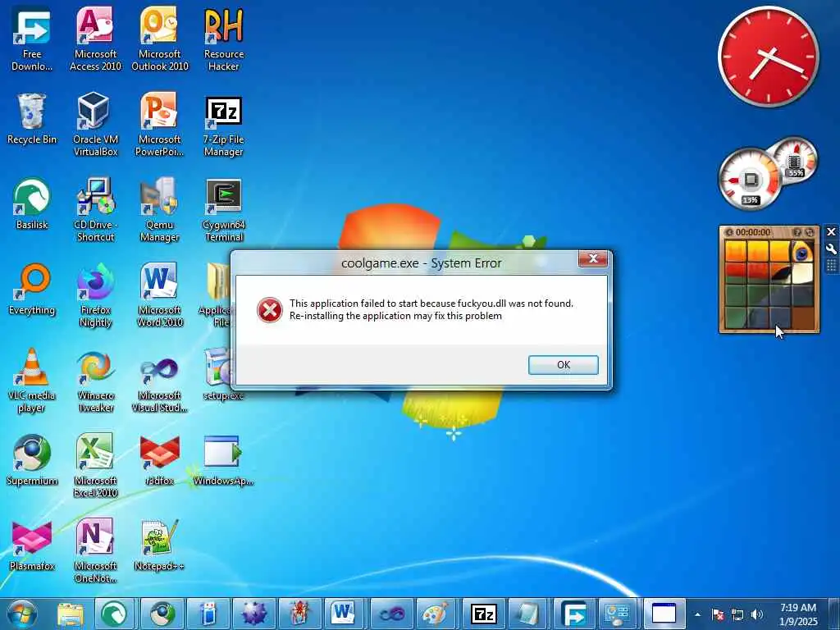Open the Free Download Manager desktop shortcut
Viewport: 840px width, 630px height.
tap(32, 40)
